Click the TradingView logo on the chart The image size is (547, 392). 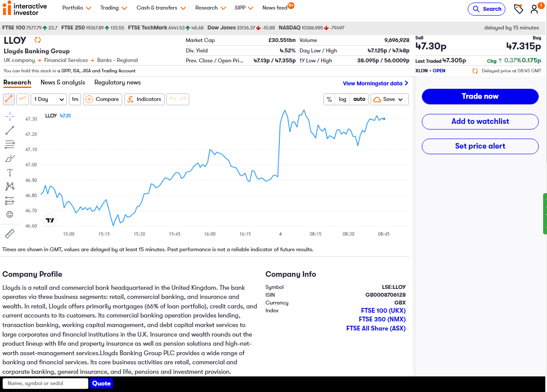(x=49, y=220)
